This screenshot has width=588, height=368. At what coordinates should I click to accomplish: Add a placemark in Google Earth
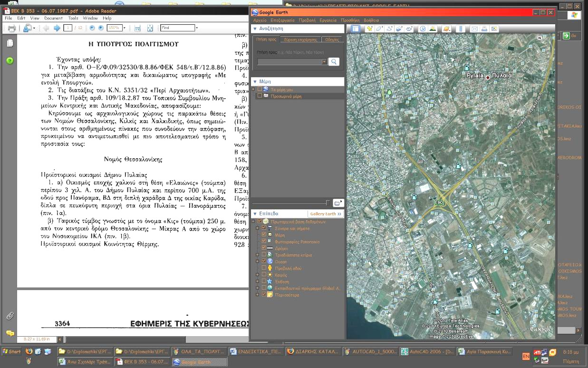click(369, 29)
